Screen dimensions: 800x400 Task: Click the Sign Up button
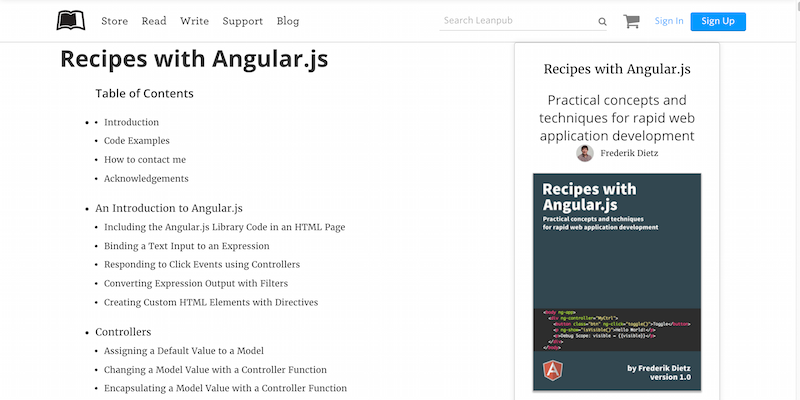(x=718, y=21)
